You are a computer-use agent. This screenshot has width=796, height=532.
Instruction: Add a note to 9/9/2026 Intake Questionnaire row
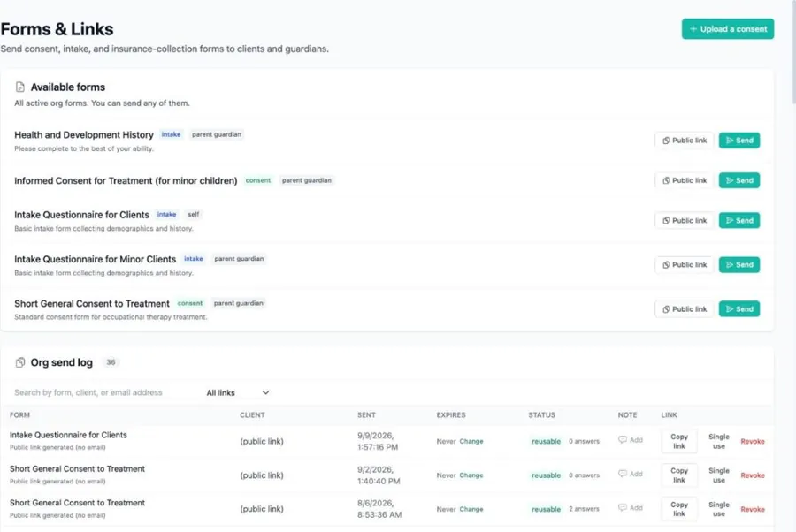631,440
